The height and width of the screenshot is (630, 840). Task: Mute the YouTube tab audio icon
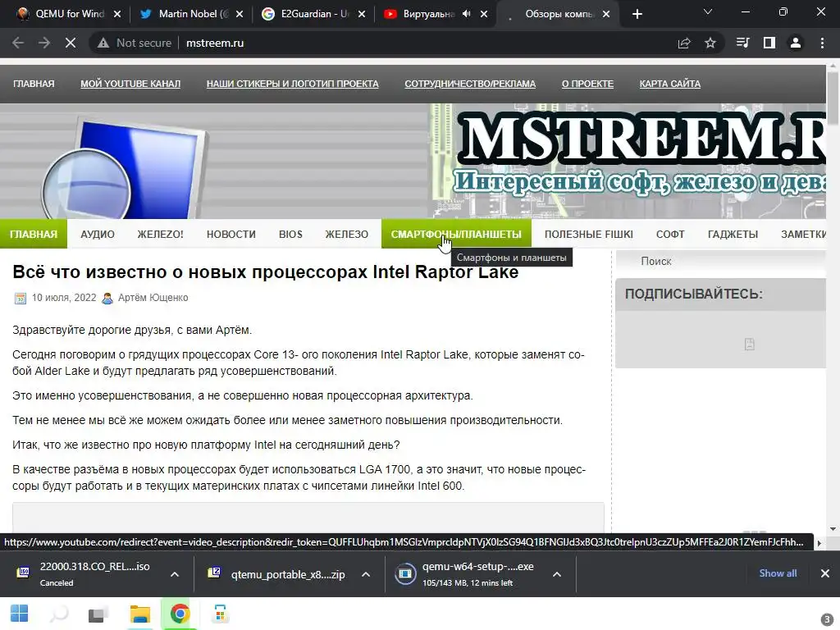[x=467, y=14]
